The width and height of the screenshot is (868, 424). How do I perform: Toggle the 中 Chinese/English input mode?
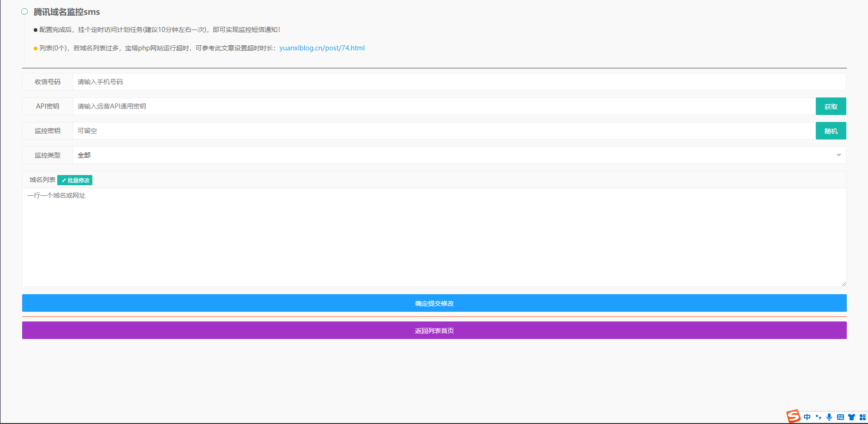[807, 417]
